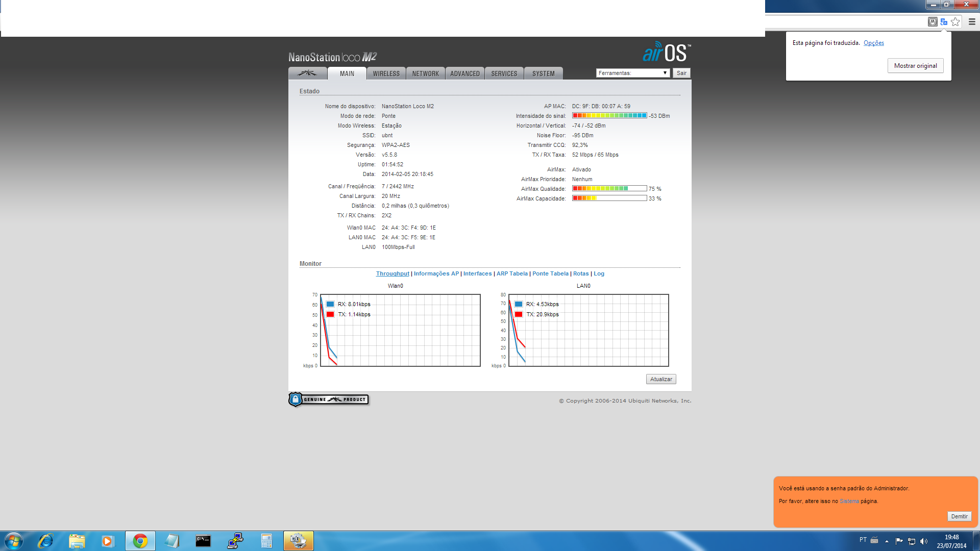
Task: Click the Google Translate icon in address bar
Action: point(944,22)
